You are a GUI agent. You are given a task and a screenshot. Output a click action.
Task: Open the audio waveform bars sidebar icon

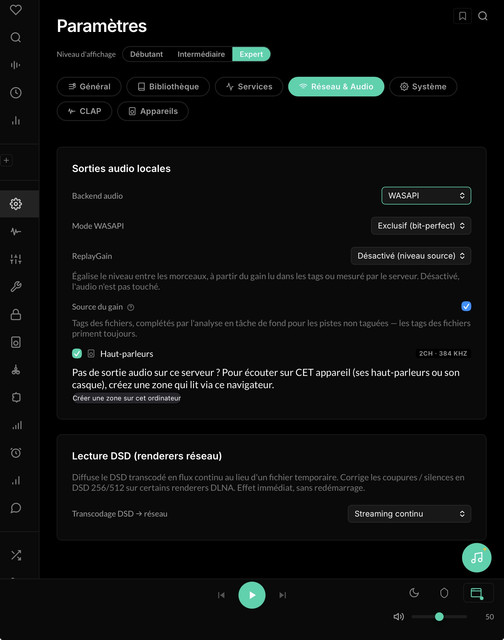[16, 65]
